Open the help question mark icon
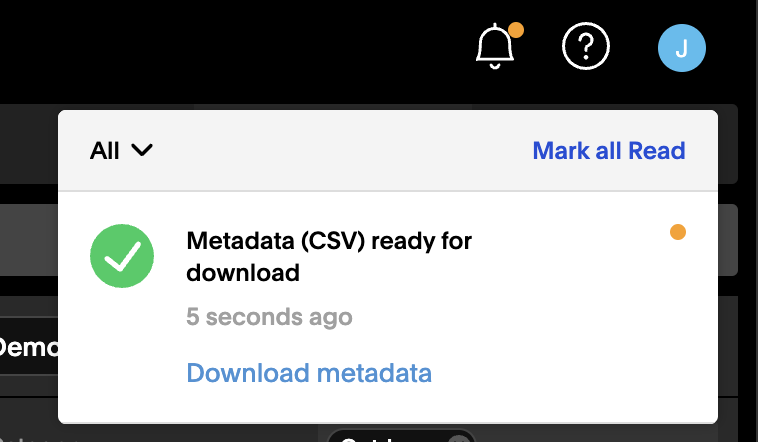 (586, 46)
